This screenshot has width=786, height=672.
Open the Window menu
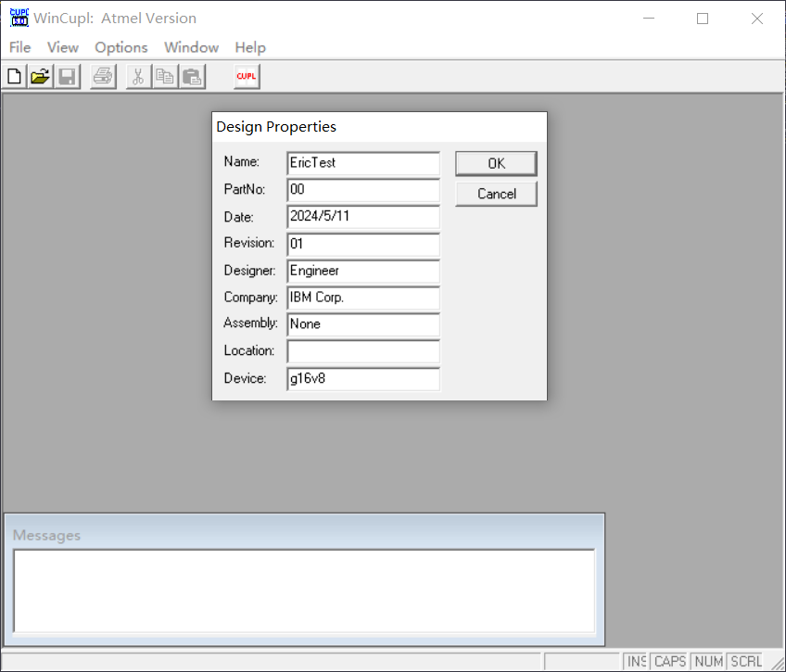click(192, 47)
